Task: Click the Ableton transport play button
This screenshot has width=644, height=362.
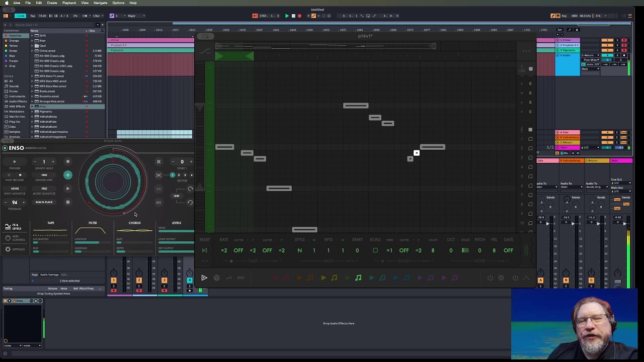Action: [x=287, y=16]
